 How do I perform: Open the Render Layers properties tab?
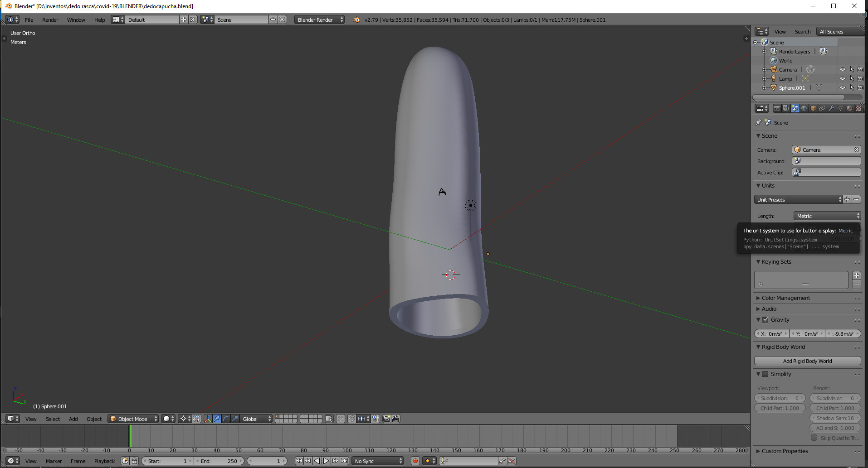pos(786,108)
